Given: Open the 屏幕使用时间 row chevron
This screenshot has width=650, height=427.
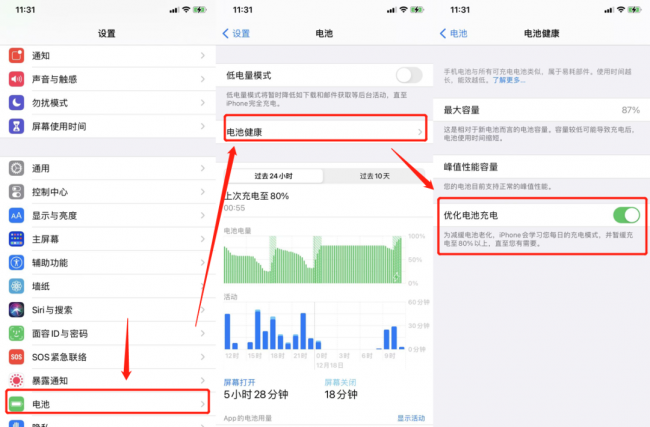Looking at the screenshot, I should coord(203,126).
